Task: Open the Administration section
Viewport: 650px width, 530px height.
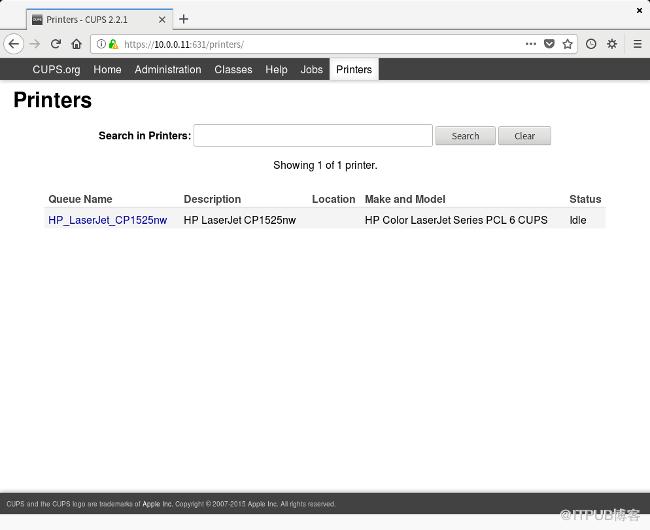Action: [x=168, y=70]
